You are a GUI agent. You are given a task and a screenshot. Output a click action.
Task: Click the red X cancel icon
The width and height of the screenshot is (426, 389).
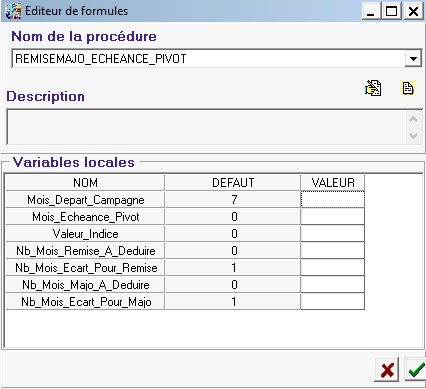click(x=387, y=370)
